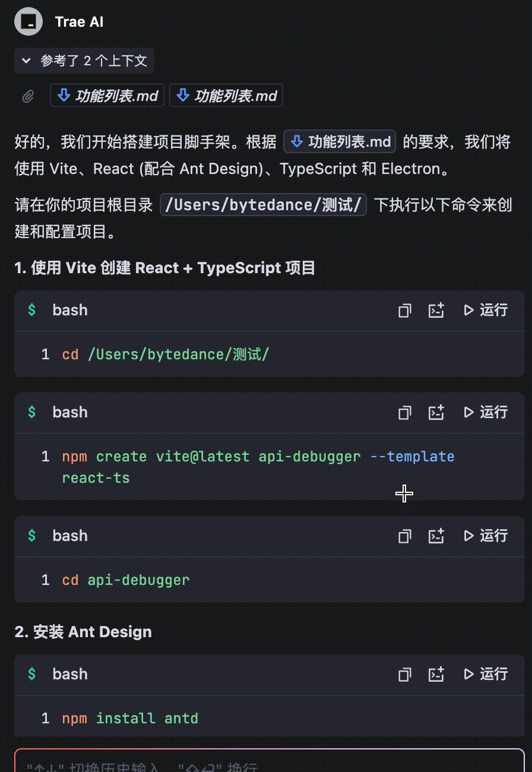532x772 pixels.
Task: Click the inline 功能列表.md reference in text
Action: [x=339, y=141]
